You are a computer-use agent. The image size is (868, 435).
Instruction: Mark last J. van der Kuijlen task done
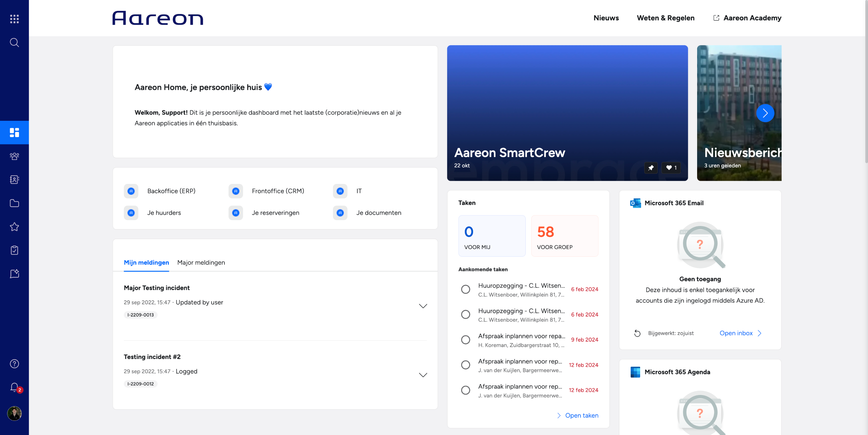click(x=466, y=390)
